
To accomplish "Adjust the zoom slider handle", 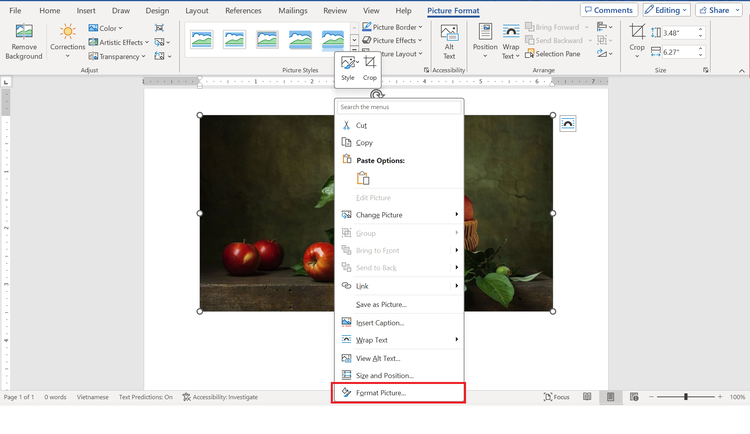I will point(686,397).
